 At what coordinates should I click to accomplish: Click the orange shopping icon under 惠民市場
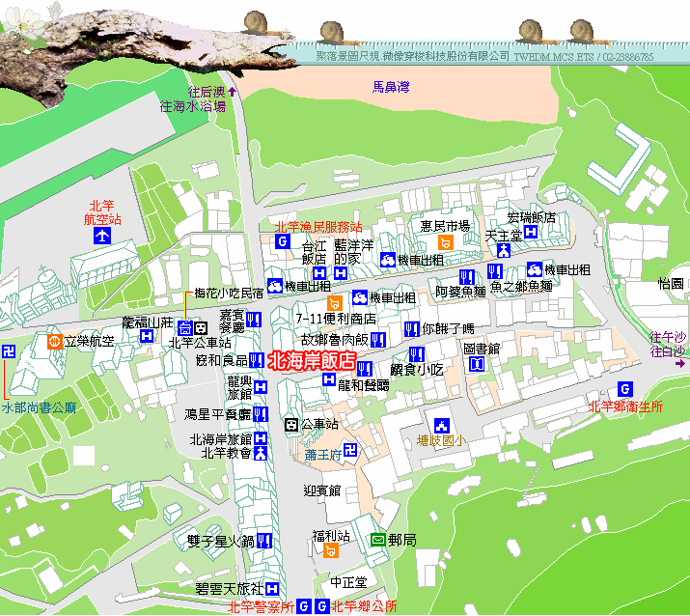click(x=446, y=241)
